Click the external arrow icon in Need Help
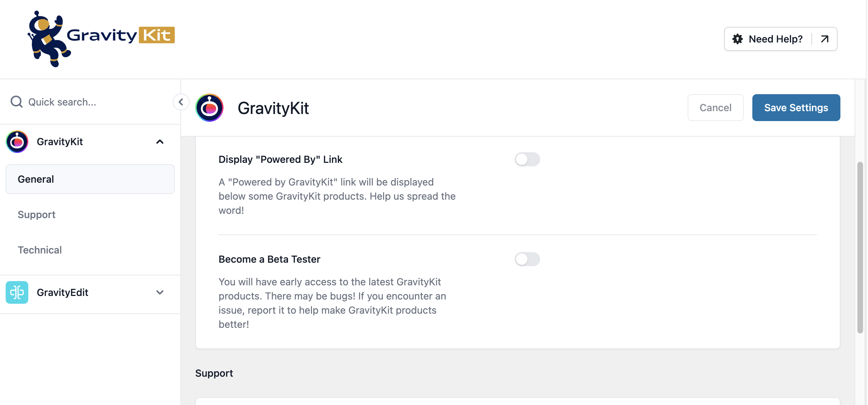The height and width of the screenshot is (405, 868). [824, 39]
